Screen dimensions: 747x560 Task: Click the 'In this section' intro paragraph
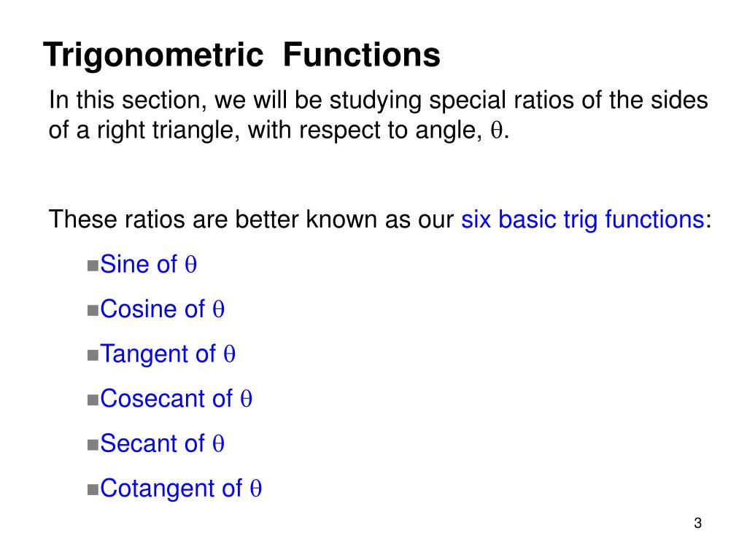[379, 115]
